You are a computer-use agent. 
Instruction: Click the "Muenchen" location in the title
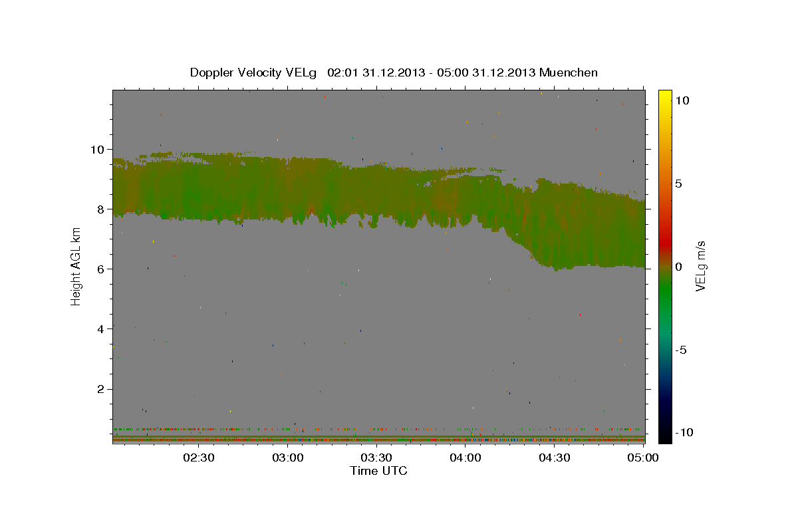[569, 72]
